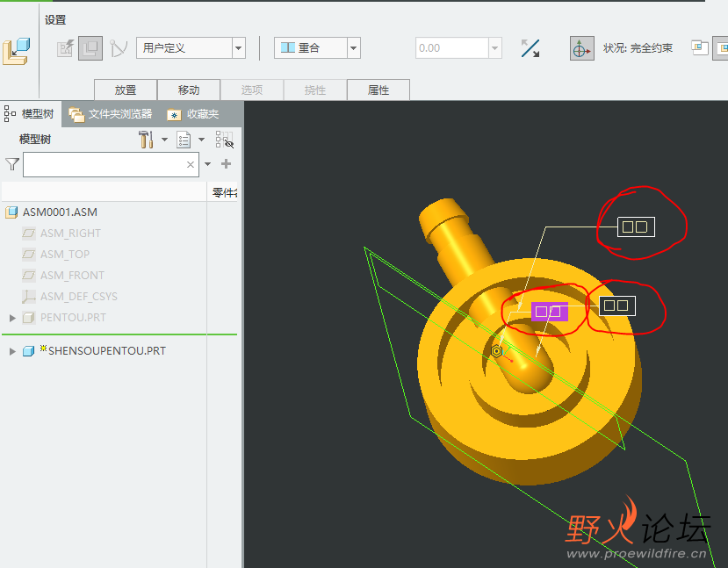
Task: Open the 用户定义 constraint set dropdown
Action: (x=239, y=47)
